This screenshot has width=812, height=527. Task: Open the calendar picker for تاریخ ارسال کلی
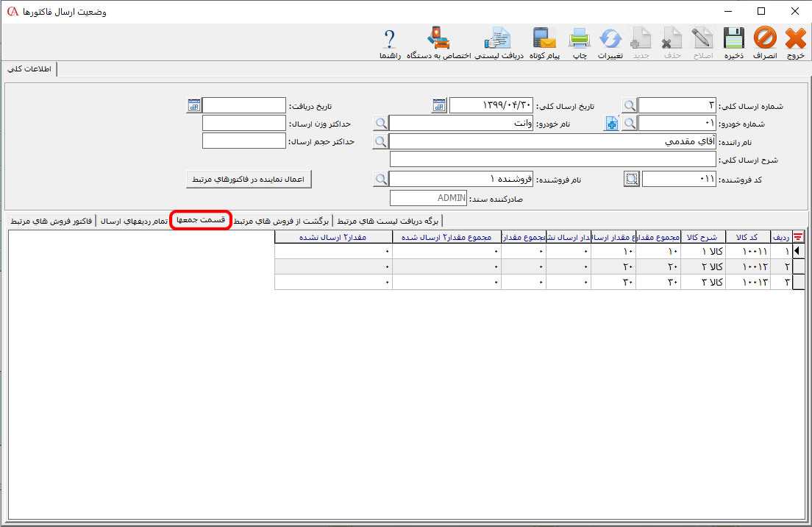coord(439,105)
